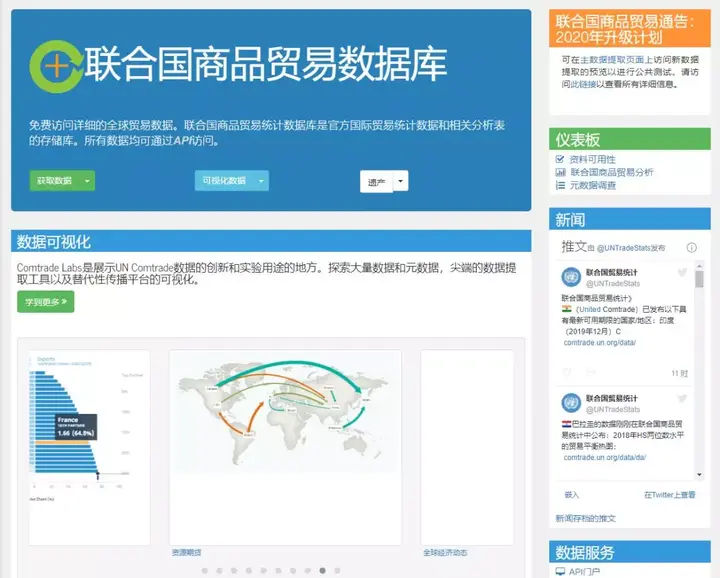Click the chart icon beside 联合国商品贸易分析
The image size is (720, 578).
pos(560,172)
